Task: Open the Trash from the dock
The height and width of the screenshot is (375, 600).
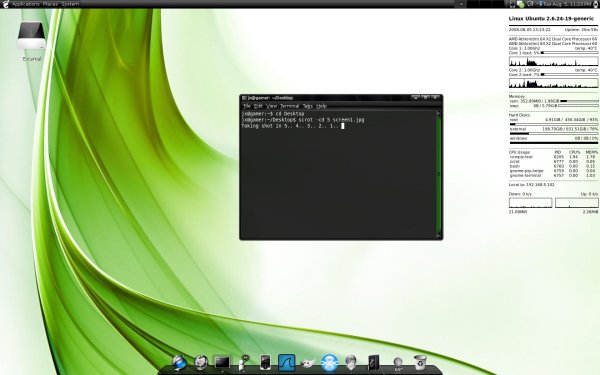Action: tap(420, 362)
